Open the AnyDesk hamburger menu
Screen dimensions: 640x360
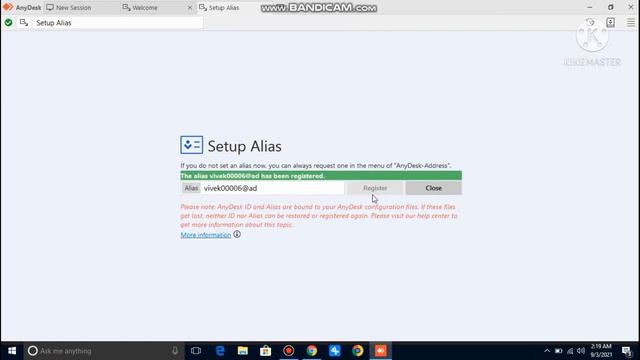tap(631, 22)
